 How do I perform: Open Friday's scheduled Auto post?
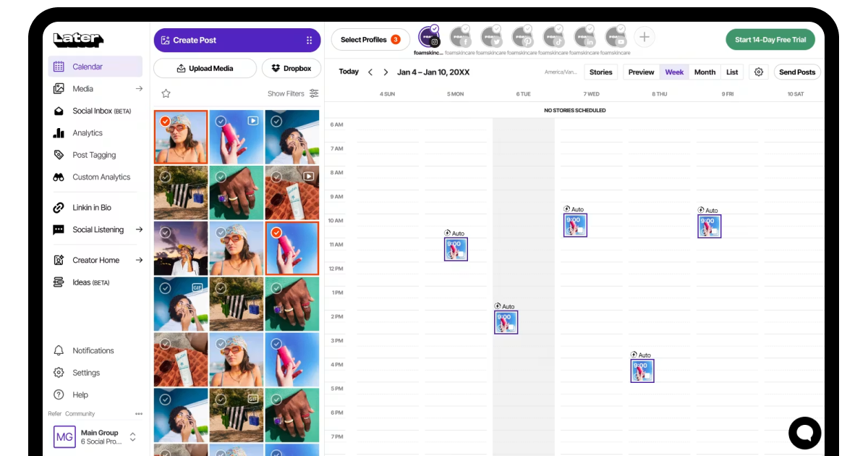pos(710,226)
